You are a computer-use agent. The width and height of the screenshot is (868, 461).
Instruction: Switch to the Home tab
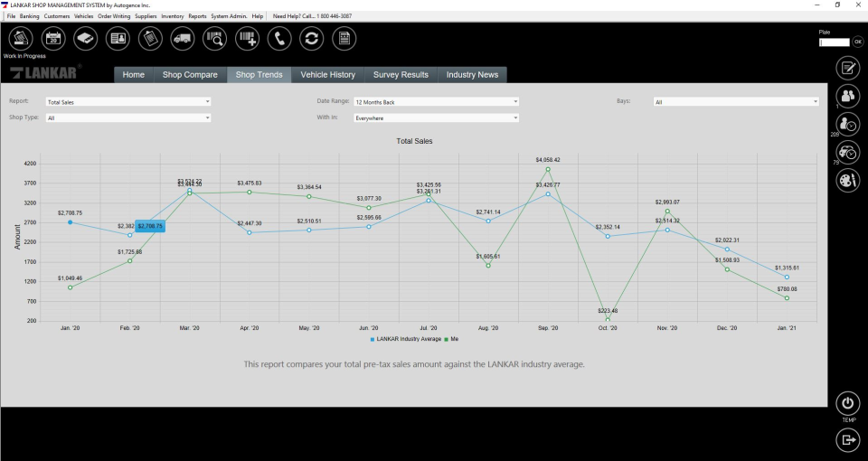click(134, 75)
